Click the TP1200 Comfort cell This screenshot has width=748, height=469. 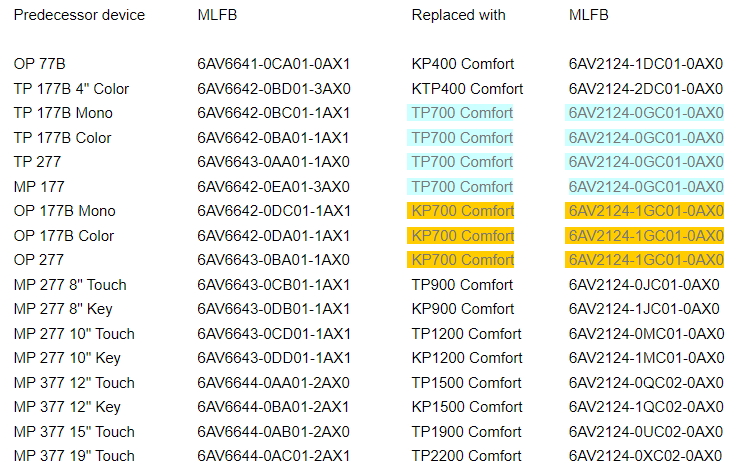[467, 334]
